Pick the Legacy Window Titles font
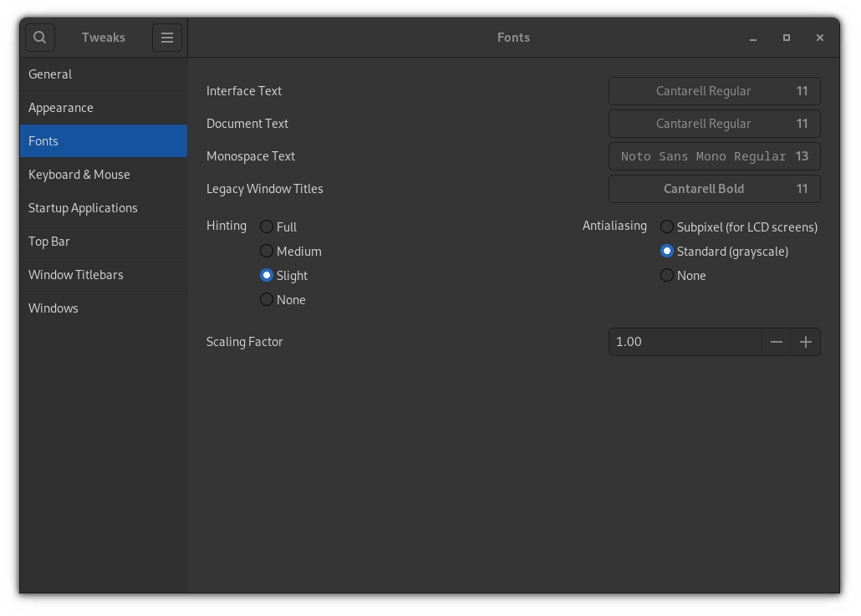The height and width of the screenshot is (616, 861). point(714,189)
